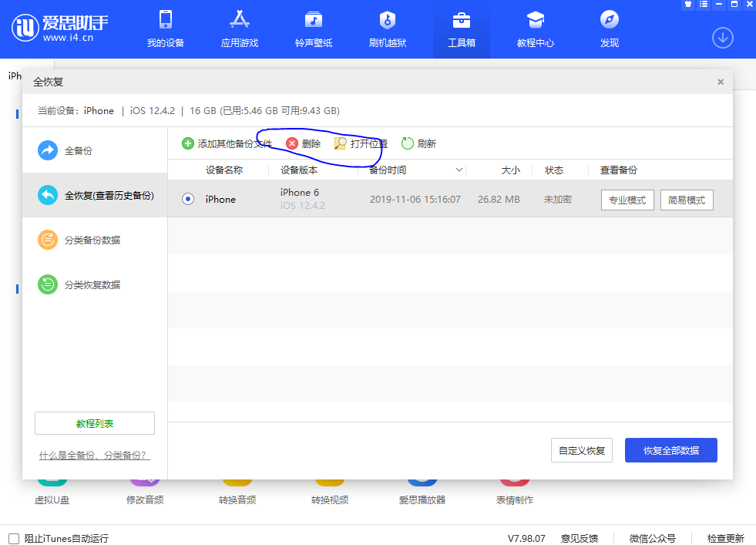Select 全恢复(查看历史备份) in the sidebar

tap(95, 195)
